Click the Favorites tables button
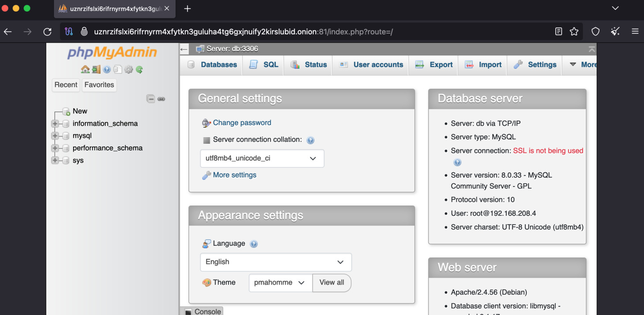 pos(99,85)
